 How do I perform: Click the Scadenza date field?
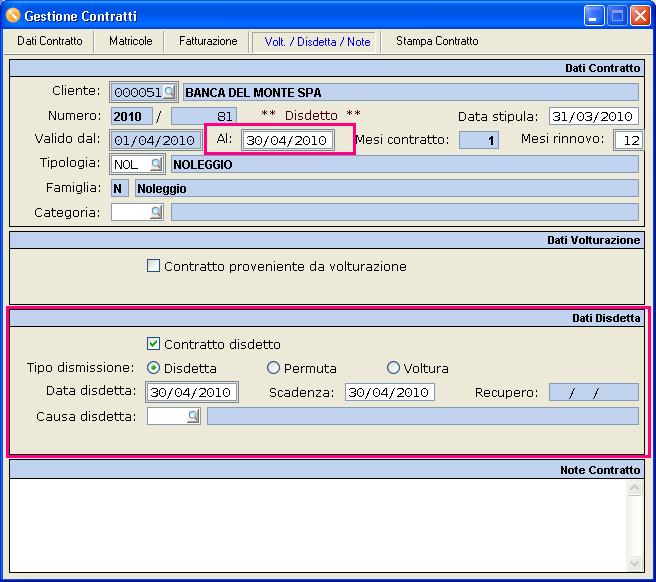coord(390,392)
